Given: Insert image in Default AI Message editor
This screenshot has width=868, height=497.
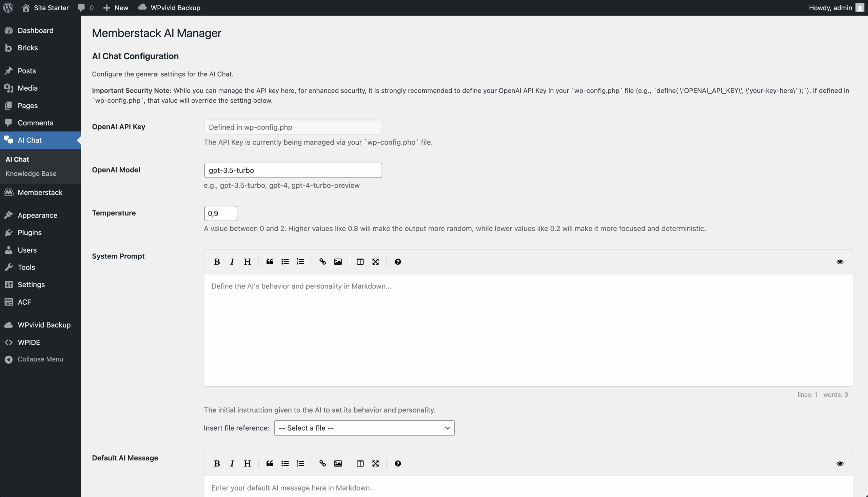Looking at the screenshot, I should point(338,463).
